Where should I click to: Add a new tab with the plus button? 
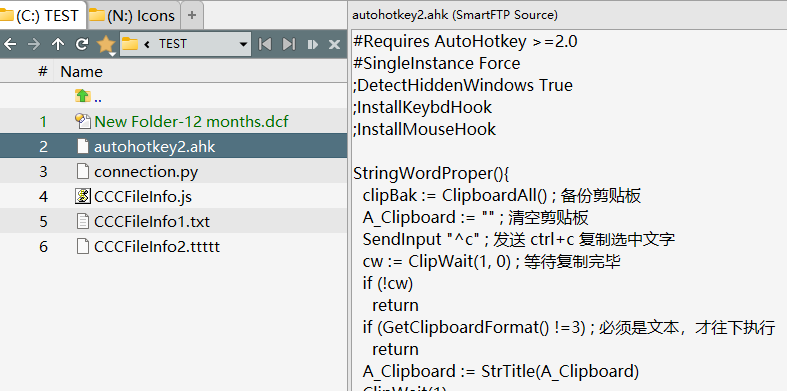point(191,16)
